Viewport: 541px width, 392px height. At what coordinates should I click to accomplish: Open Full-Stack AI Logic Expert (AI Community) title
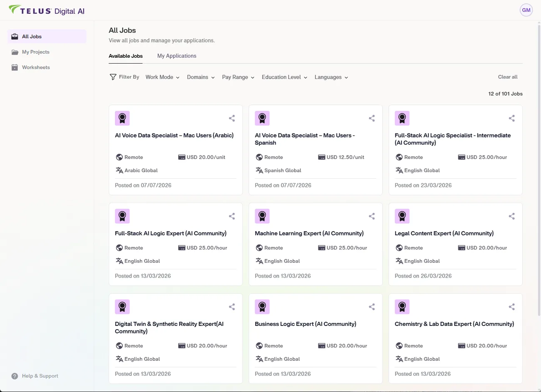click(171, 234)
